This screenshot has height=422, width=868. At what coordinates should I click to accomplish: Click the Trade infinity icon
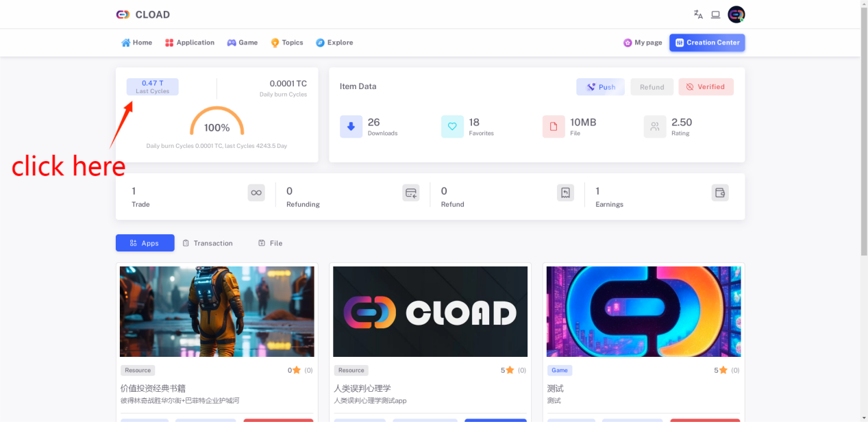click(256, 193)
